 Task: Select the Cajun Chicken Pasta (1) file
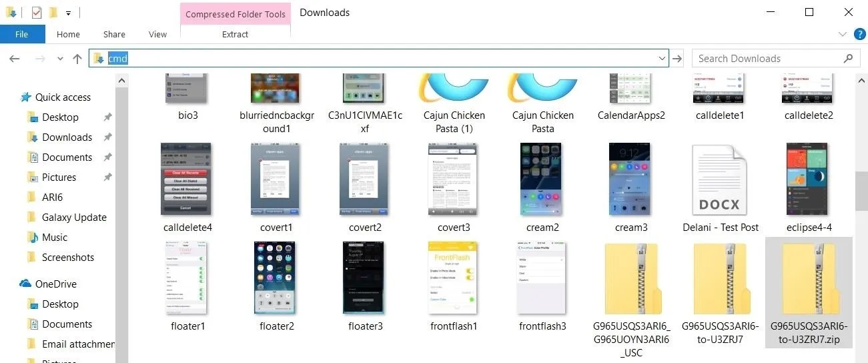(454, 103)
